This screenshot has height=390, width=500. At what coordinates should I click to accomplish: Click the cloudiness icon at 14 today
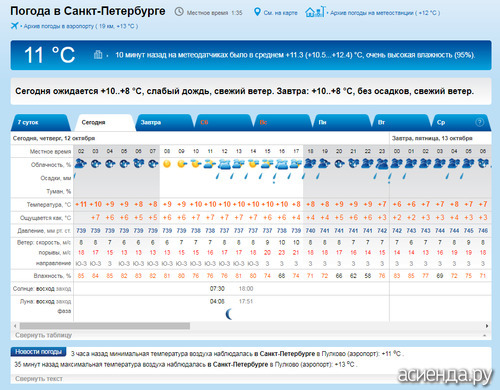(253, 164)
